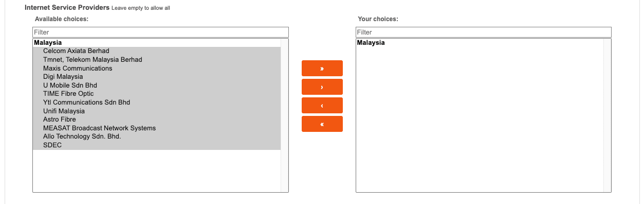Choose Allo Technology Sdn. Bhd.

point(157,137)
